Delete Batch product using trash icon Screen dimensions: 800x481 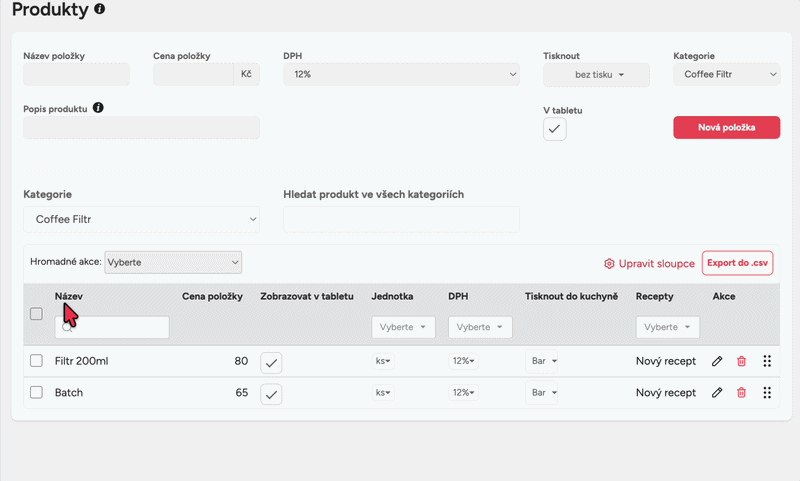(x=741, y=393)
